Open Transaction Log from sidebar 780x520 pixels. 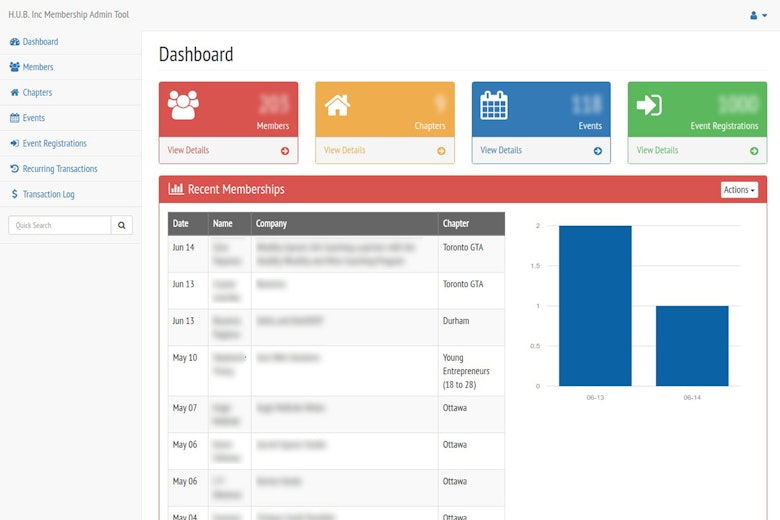click(48, 194)
